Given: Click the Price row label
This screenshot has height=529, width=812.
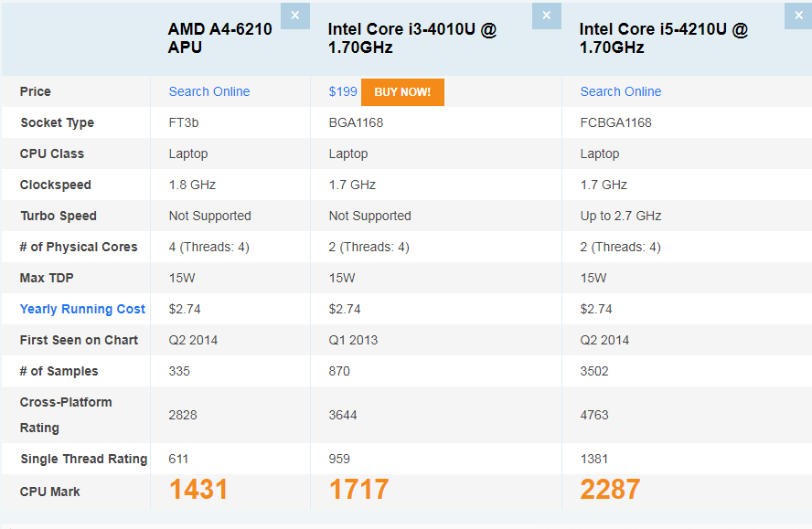Looking at the screenshot, I should click(36, 91).
